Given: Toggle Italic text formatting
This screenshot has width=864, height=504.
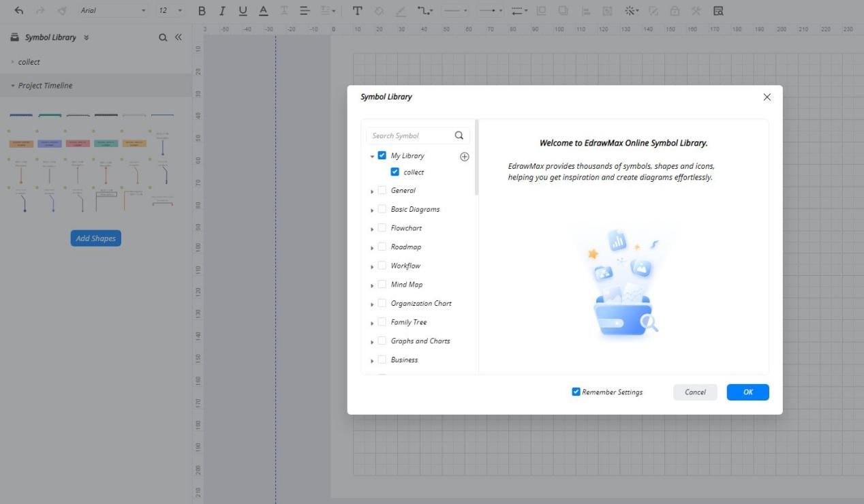Looking at the screenshot, I should point(222,11).
